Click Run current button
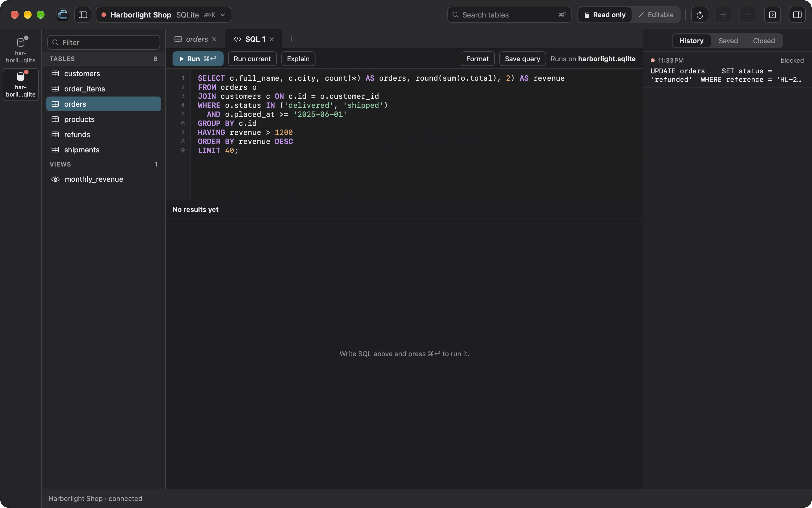This screenshot has height=508, width=812. 252,59
